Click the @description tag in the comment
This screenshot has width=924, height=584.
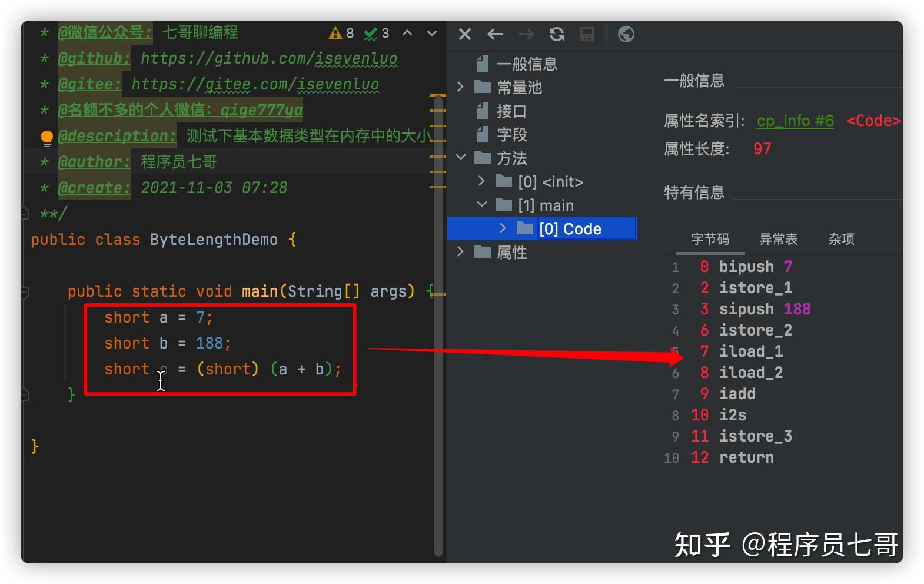point(117,136)
